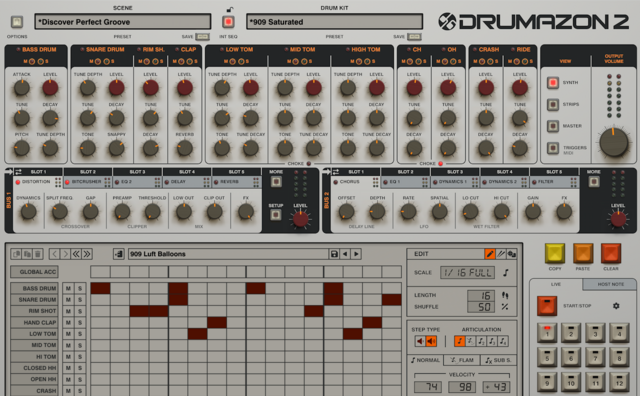Click the swap arrows icon on Bus 1

click(18, 172)
